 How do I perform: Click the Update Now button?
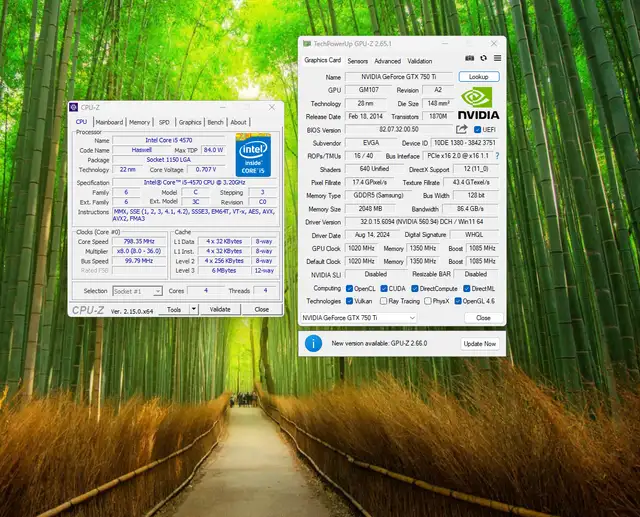coord(480,344)
